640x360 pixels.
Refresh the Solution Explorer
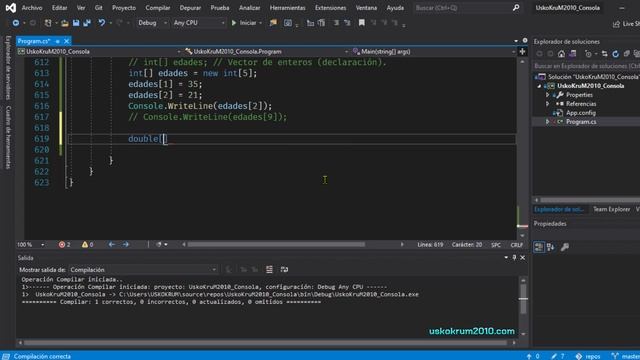click(x=616, y=54)
